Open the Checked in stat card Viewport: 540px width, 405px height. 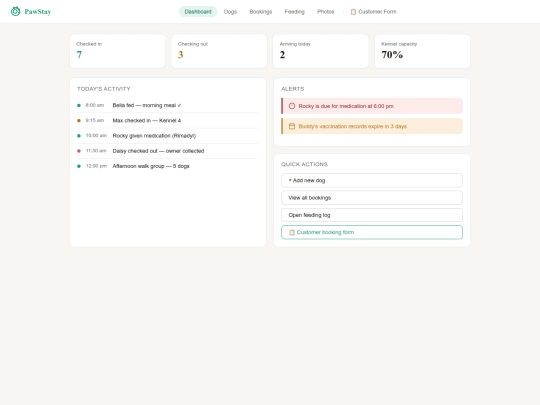pyautogui.click(x=117, y=51)
